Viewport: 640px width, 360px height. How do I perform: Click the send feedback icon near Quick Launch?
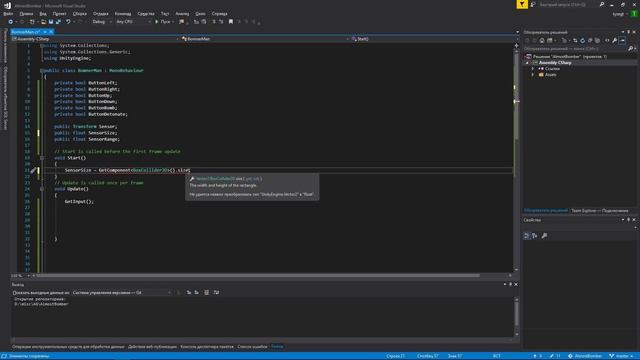point(533,4)
